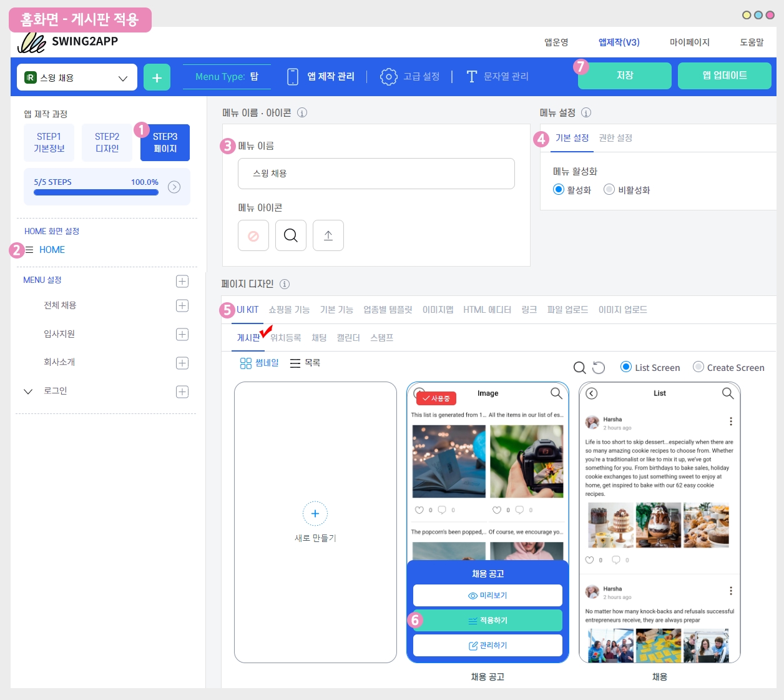Screen dimensions: 784x700
Task: Select the 비활성화 radio button
Action: (609, 189)
